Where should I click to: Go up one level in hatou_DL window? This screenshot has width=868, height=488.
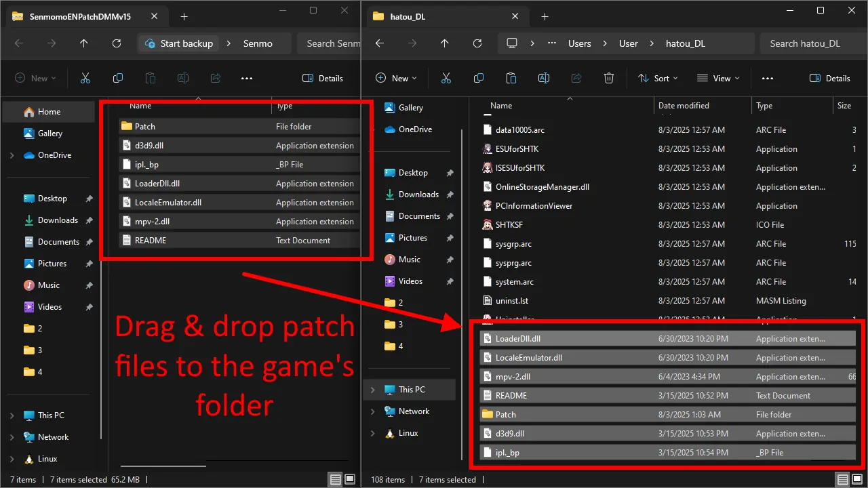tap(445, 43)
